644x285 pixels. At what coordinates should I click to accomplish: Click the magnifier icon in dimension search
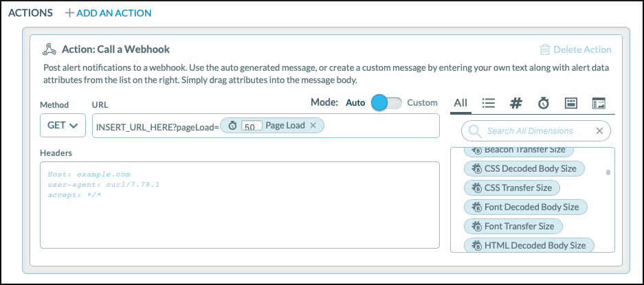474,130
